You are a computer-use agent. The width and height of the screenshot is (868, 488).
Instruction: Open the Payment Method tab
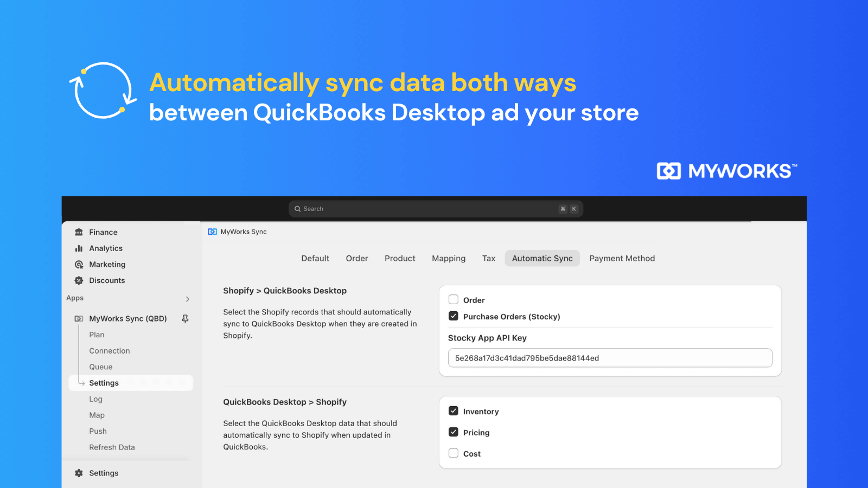(622, 258)
